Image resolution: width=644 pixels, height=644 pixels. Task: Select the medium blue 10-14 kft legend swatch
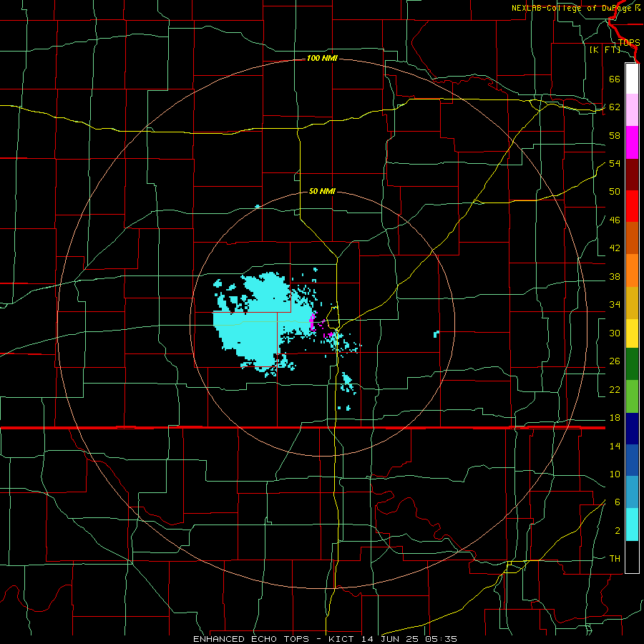[632, 460]
